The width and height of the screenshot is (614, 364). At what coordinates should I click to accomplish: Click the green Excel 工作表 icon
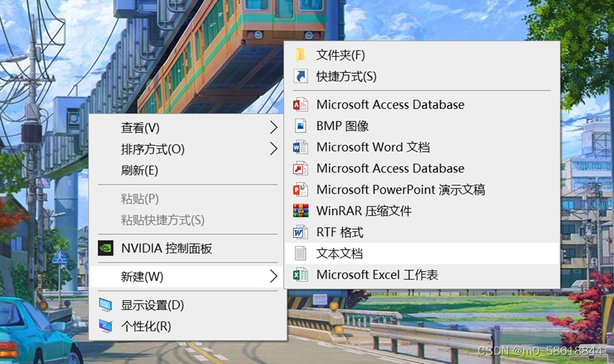point(300,275)
